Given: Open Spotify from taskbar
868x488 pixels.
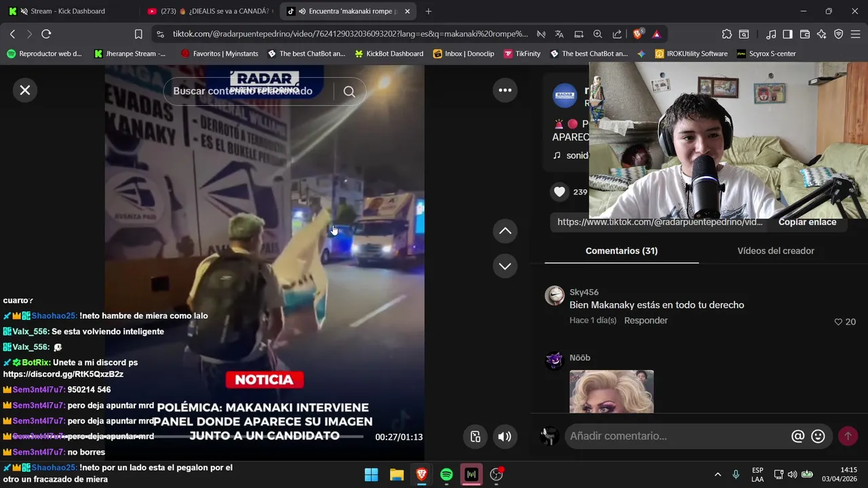Looking at the screenshot, I should 446,474.
